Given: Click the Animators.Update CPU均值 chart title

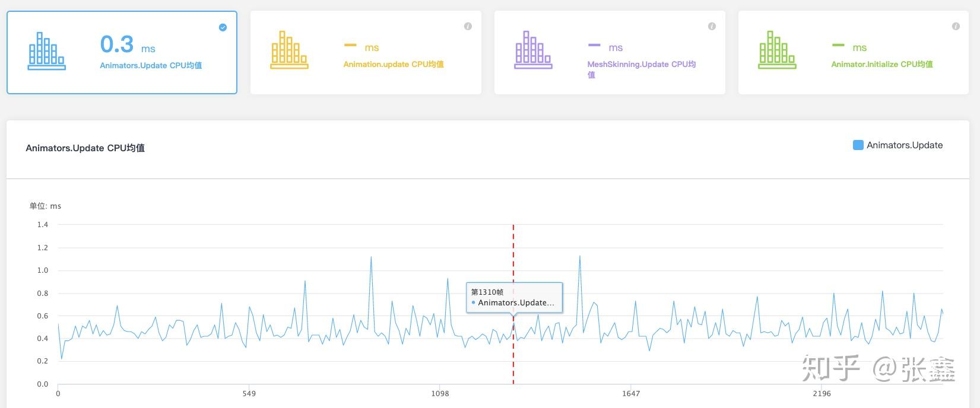Looking at the screenshot, I should [x=85, y=148].
